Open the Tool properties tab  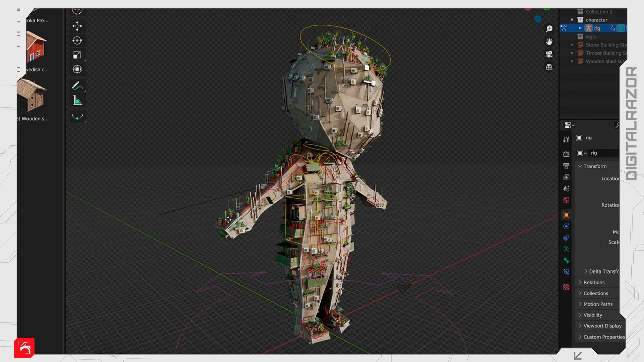[566, 139]
